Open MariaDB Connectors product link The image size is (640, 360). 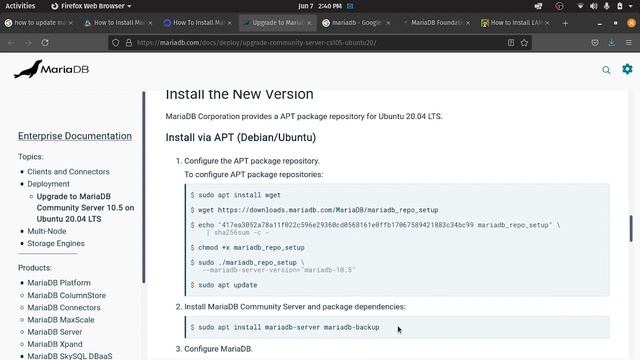coord(64,307)
